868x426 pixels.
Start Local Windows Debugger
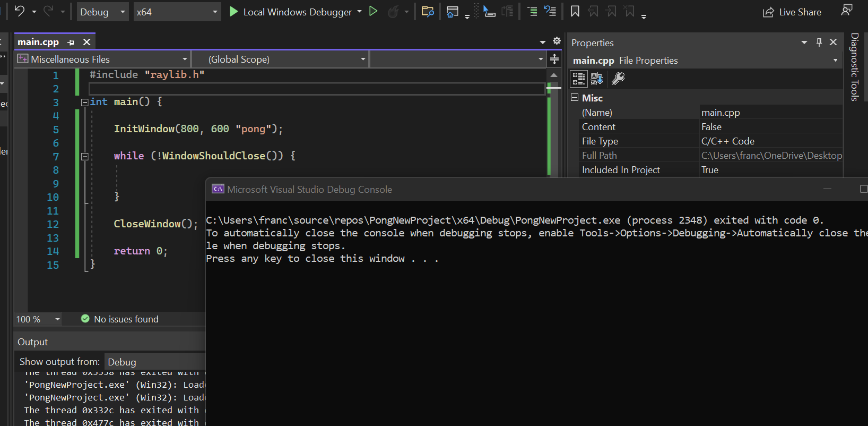[x=291, y=12]
